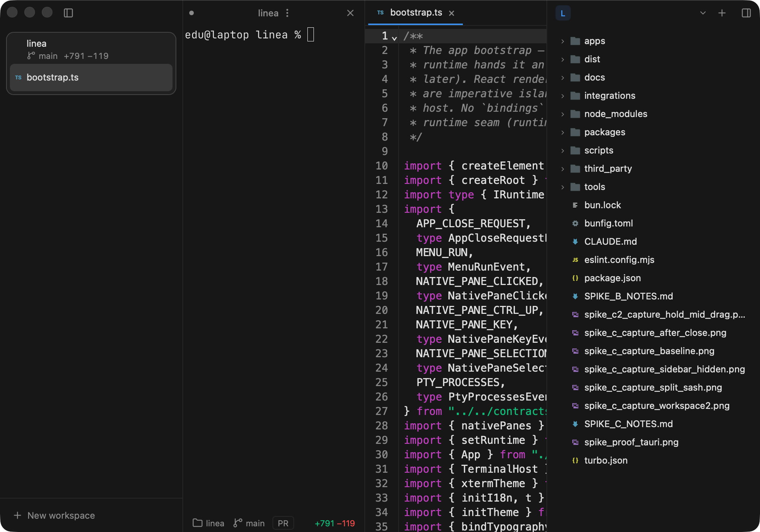Click the eslint.config.mjs JS icon

[575, 260]
